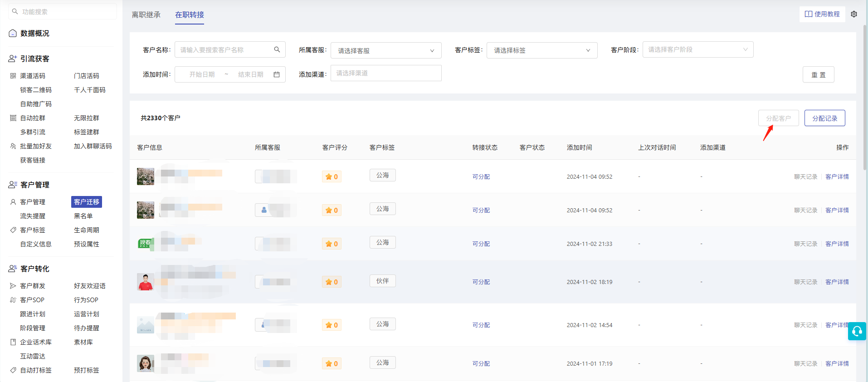Click the 分配记录 button
868x382 pixels.
point(825,118)
